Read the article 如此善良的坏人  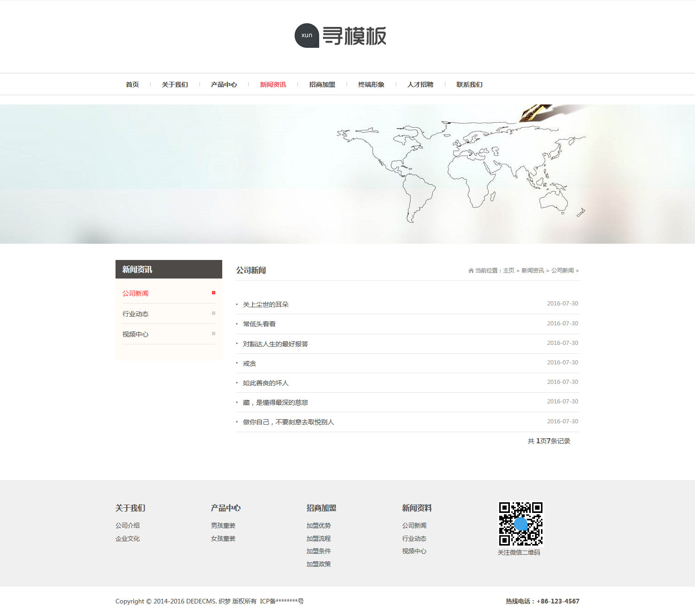point(266,383)
